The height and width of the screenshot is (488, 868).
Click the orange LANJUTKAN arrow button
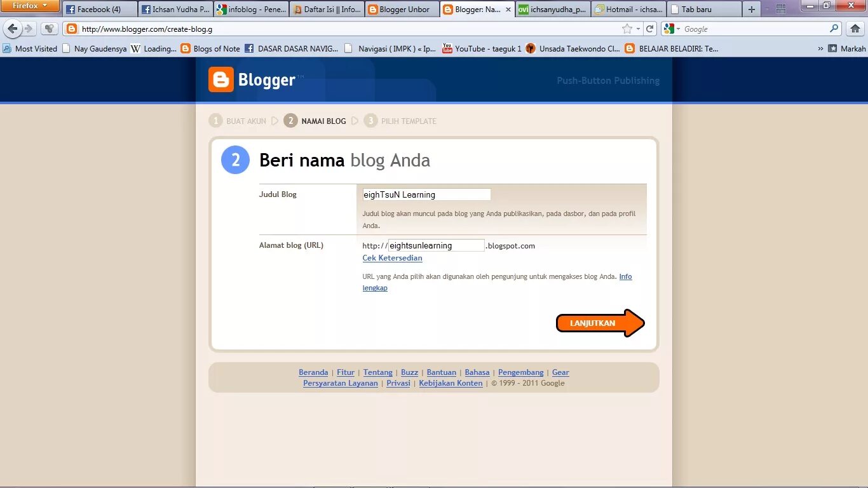[x=600, y=323]
